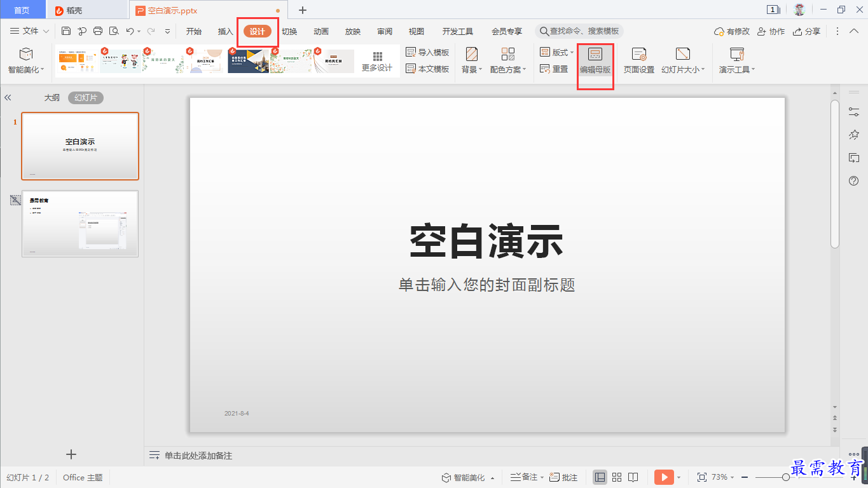The image size is (868, 488).
Task: Click the zoom out minus button
Action: pos(744,477)
